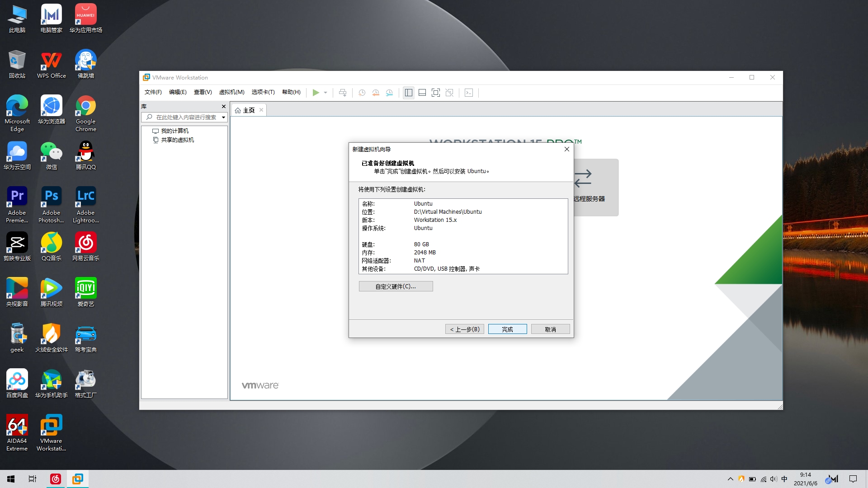Expand the system tray hidden icons chevron
The width and height of the screenshot is (868, 488).
click(x=730, y=479)
